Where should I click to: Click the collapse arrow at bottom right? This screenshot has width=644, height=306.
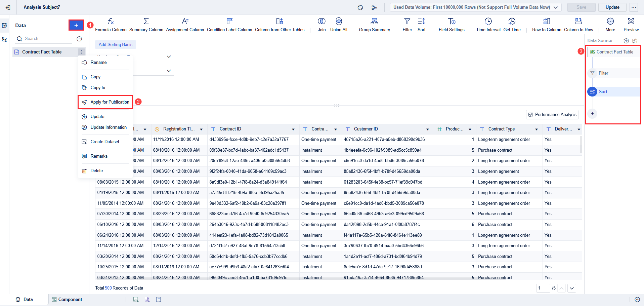[x=637, y=299]
